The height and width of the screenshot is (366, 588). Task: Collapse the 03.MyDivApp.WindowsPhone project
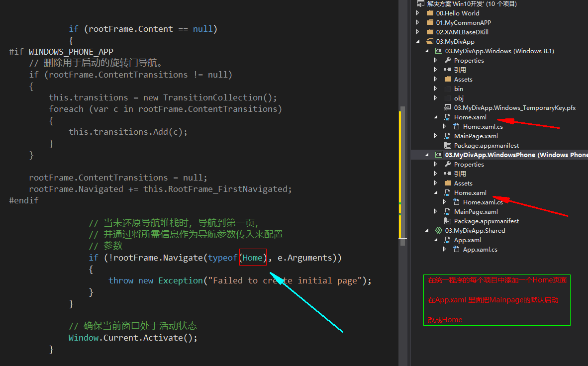[427, 155]
